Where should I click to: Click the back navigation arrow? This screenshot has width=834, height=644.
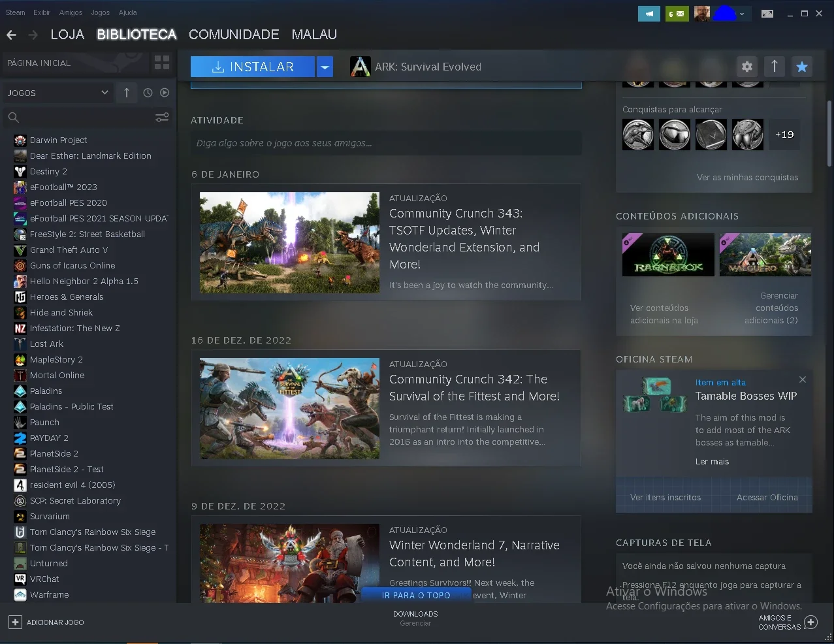click(x=11, y=35)
